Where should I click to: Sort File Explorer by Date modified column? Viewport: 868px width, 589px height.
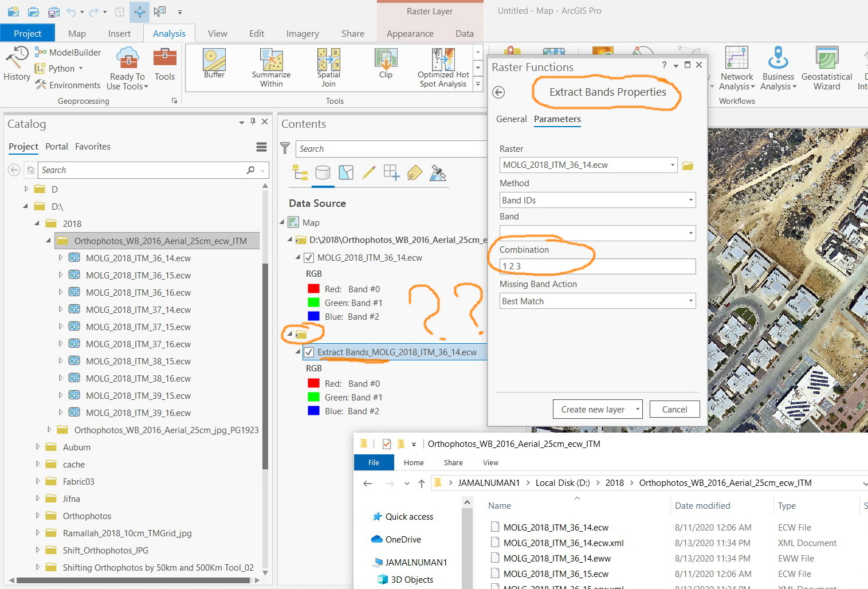click(702, 505)
